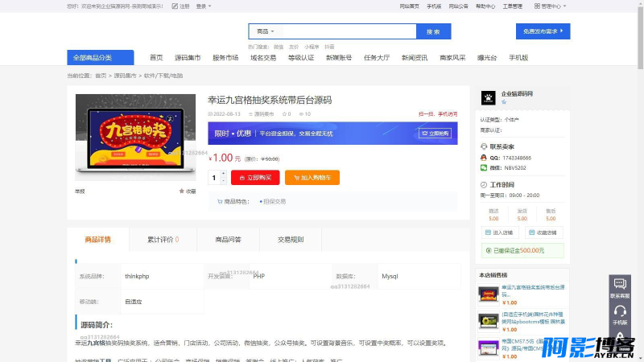644x362 pixels.
Task: Click the QQ penguin contact icon
Action: [x=484, y=158]
